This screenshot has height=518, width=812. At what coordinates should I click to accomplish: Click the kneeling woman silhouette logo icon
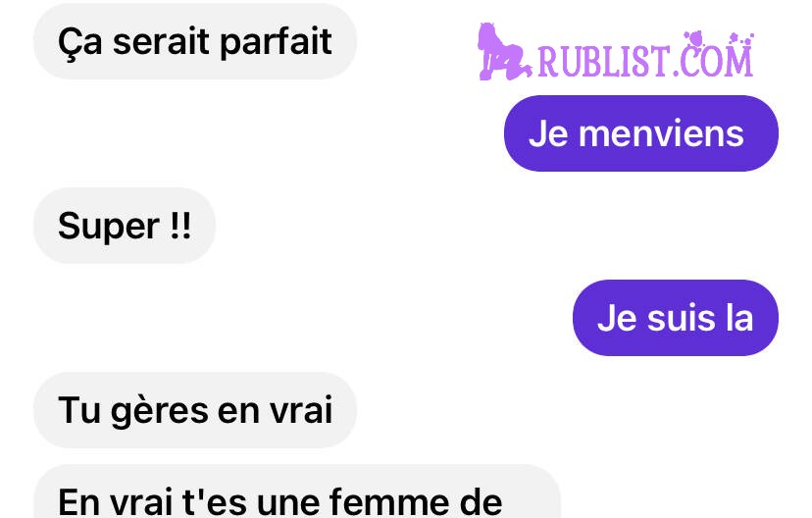click(504, 52)
